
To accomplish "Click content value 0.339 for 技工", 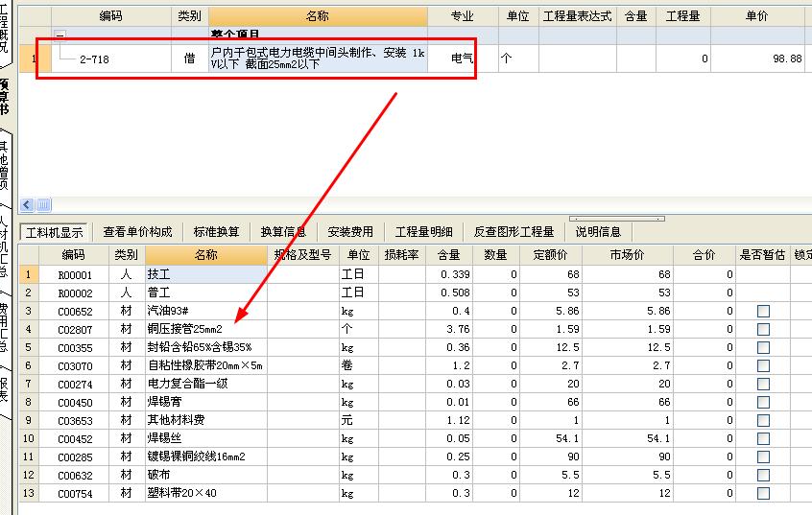I will tap(449, 274).
